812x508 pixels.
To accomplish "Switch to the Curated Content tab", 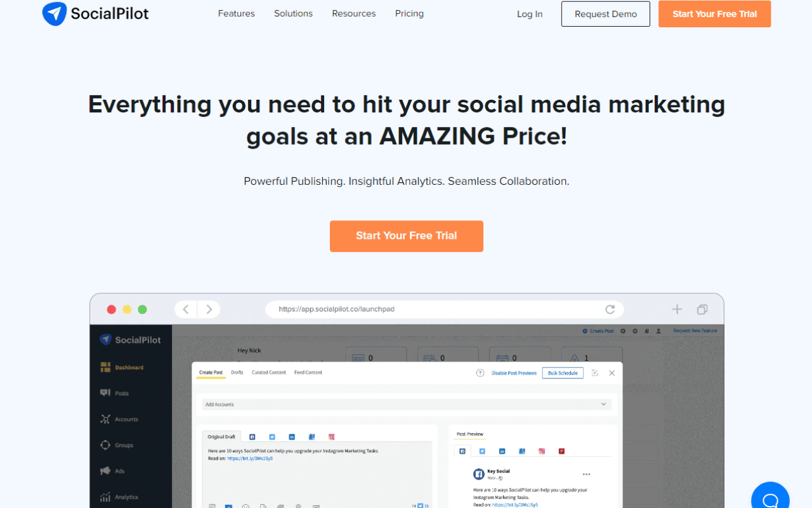I will (x=269, y=373).
